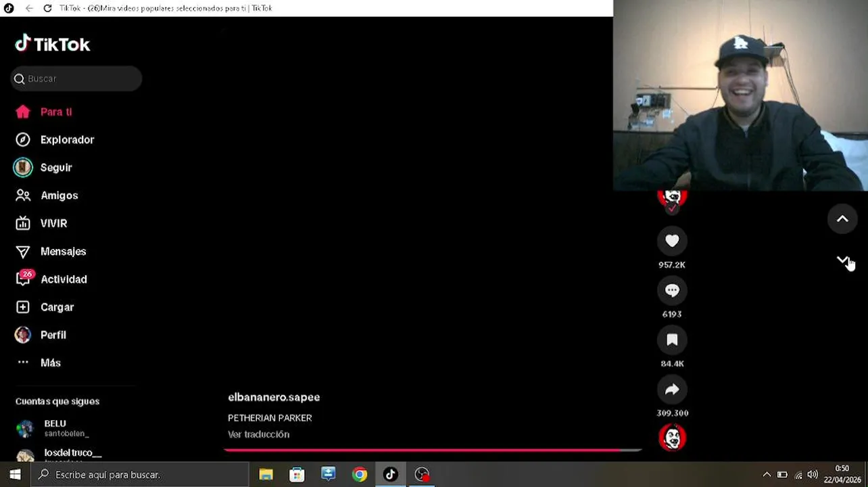
Task: Click Ver traducción link
Action: [258, 434]
